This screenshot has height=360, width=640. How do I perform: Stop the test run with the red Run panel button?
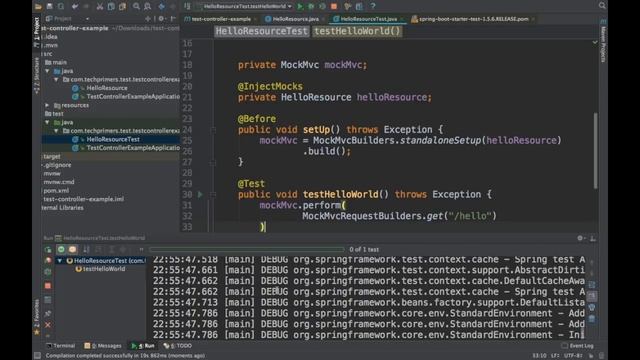pyautogui.click(x=48, y=286)
